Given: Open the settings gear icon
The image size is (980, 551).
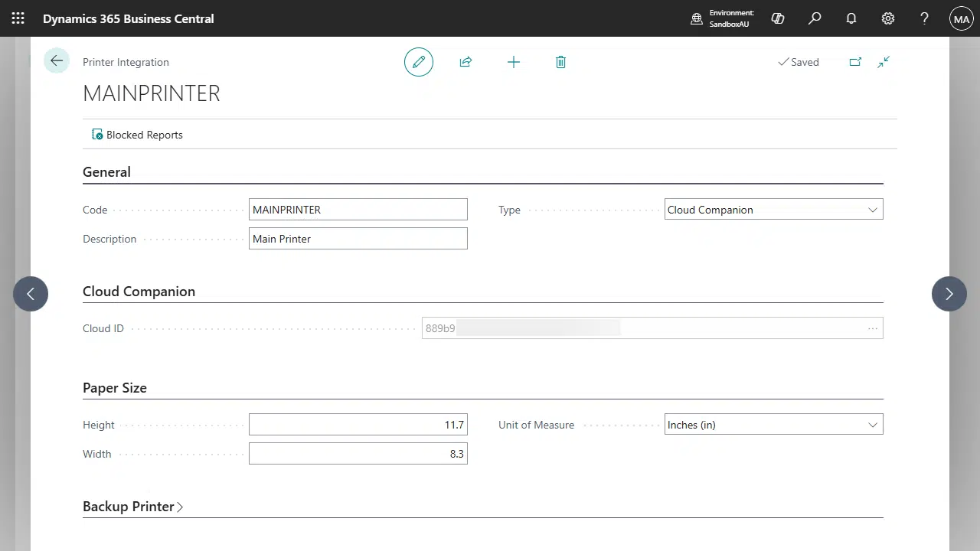Looking at the screenshot, I should (888, 18).
